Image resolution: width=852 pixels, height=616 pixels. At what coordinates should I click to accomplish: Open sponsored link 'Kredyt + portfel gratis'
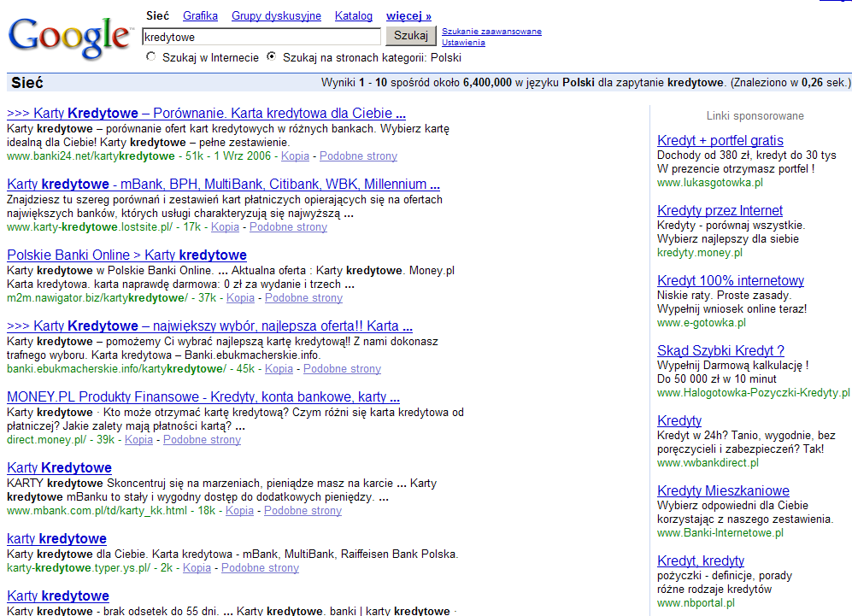click(x=720, y=140)
